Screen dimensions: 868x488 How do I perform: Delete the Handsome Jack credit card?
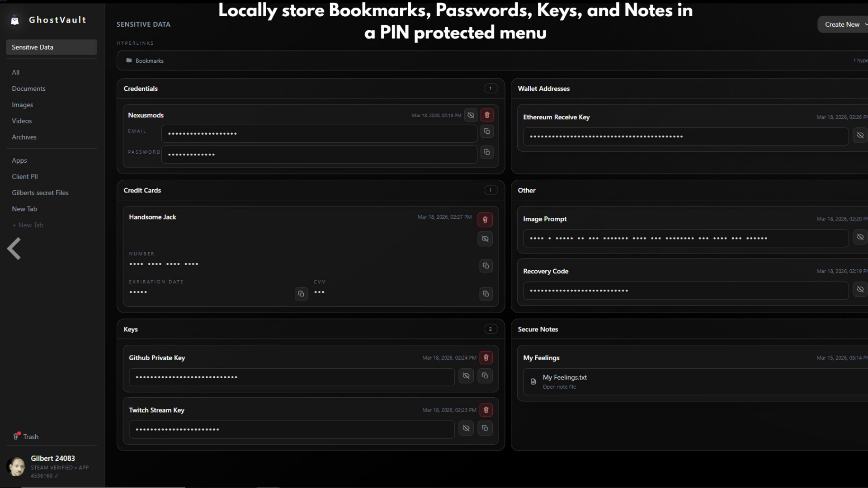pyautogui.click(x=485, y=220)
